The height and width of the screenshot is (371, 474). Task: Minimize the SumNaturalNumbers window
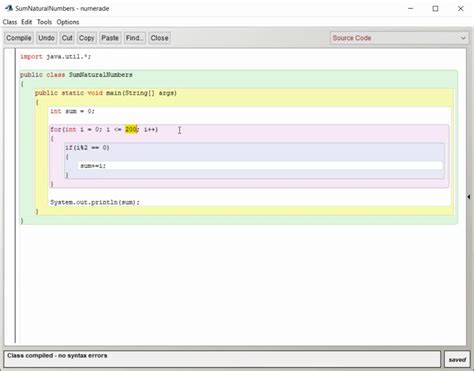pyautogui.click(x=411, y=9)
